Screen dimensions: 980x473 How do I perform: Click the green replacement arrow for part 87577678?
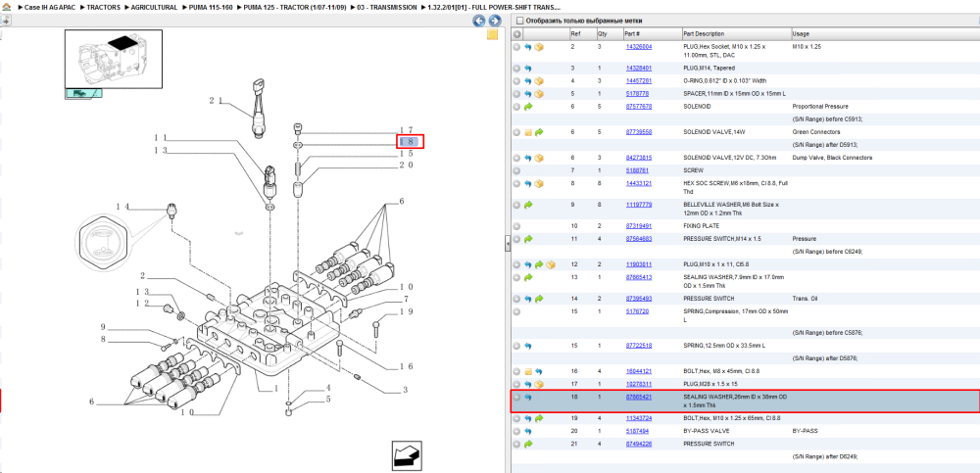click(x=527, y=107)
